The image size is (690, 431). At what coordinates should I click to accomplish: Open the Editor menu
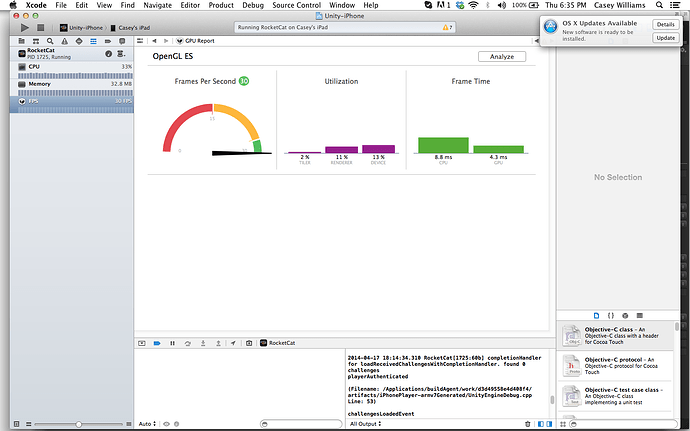point(190,5)
